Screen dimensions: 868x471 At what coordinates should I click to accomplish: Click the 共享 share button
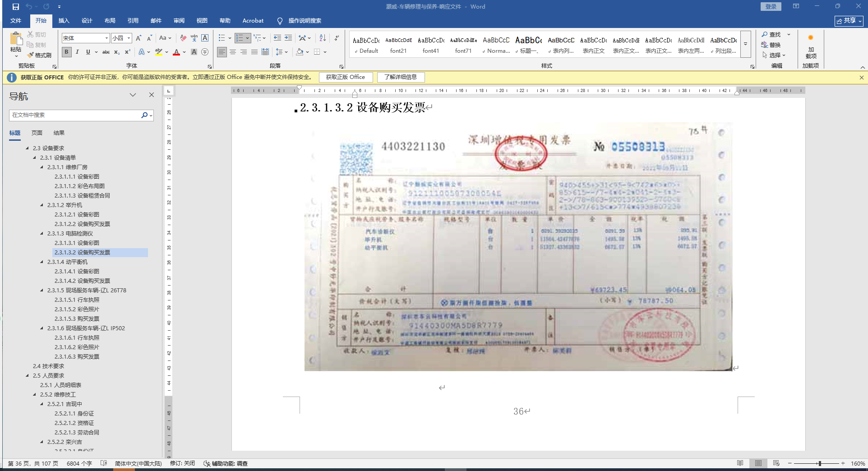pos(849,21)
